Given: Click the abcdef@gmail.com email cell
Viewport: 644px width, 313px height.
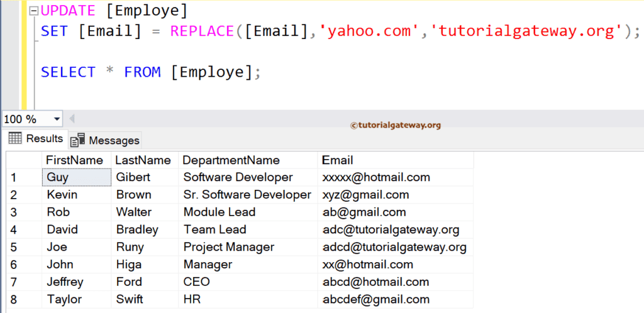Looking at the screenshot, I should [396, 300].
